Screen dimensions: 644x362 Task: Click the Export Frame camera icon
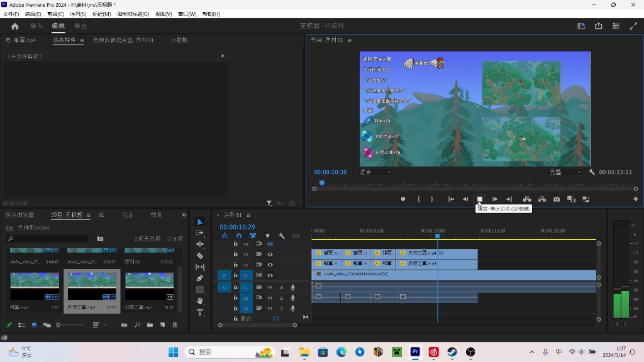[557, 199]
